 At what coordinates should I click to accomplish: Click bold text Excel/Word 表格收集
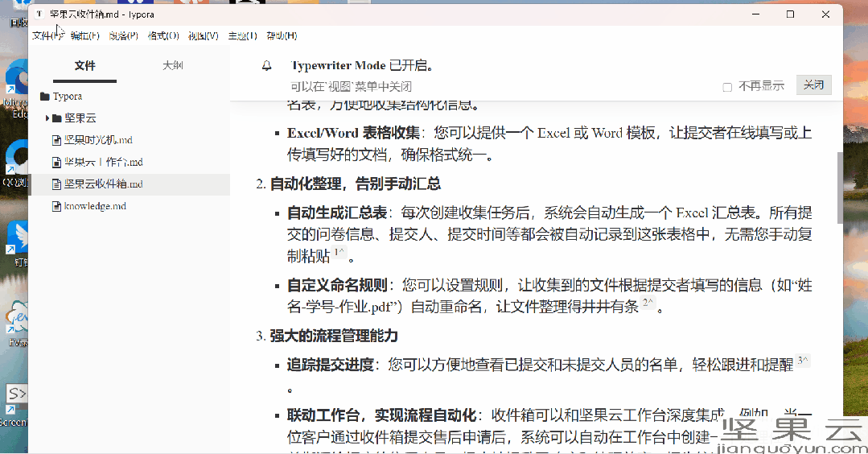(x=353, y=133)
